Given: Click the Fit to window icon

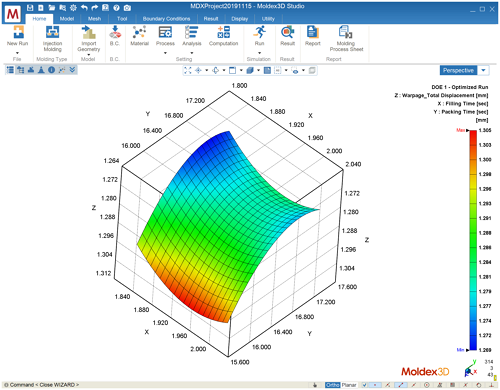Looking at the screenshot, I should 188,70.
